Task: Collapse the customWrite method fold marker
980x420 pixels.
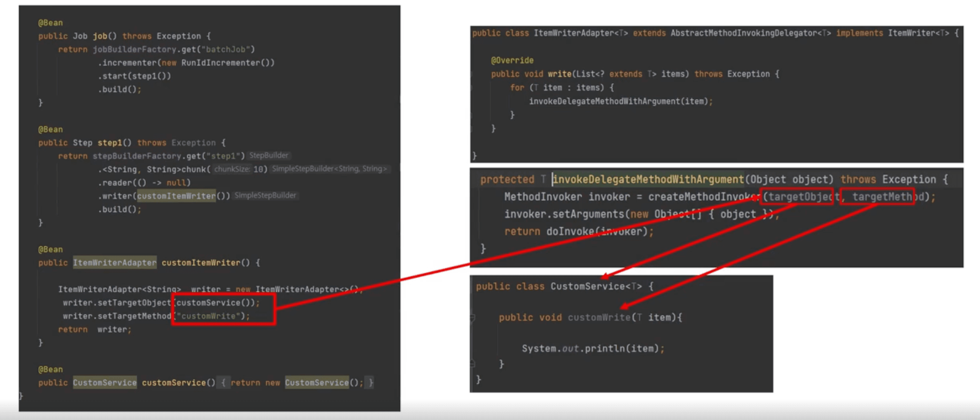Action: pos(472,318)
